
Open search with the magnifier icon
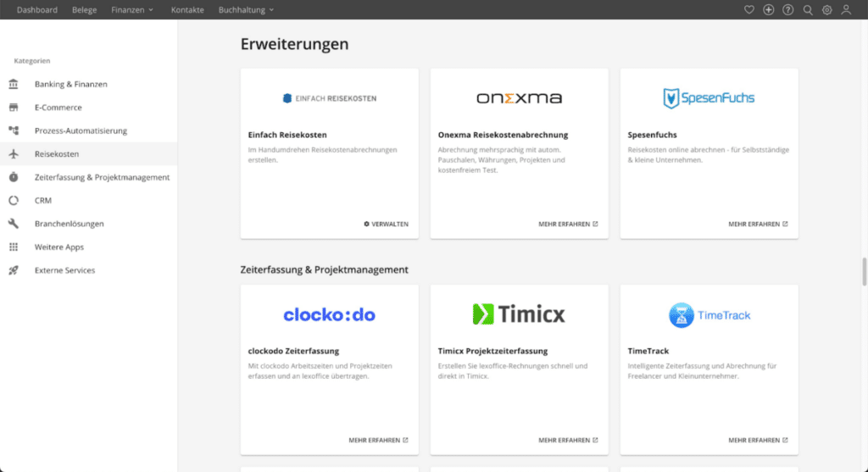click(x=808, y=9)
